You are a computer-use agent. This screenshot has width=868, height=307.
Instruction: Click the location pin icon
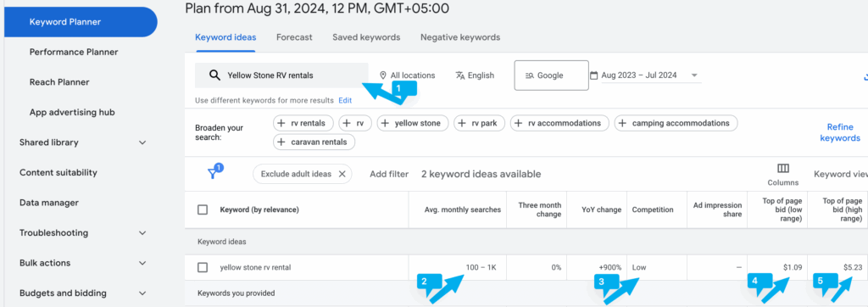coord(382,75)
